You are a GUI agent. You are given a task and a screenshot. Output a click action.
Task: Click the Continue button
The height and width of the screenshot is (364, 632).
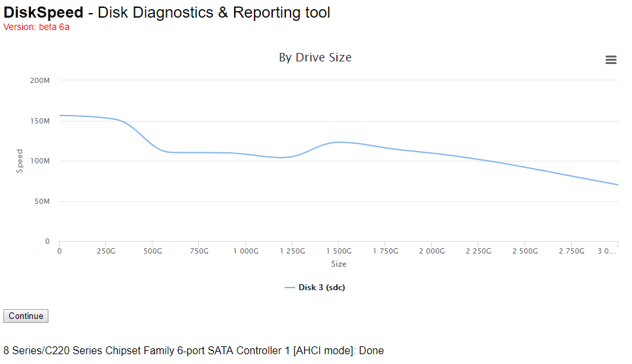(x=26, y=316)
